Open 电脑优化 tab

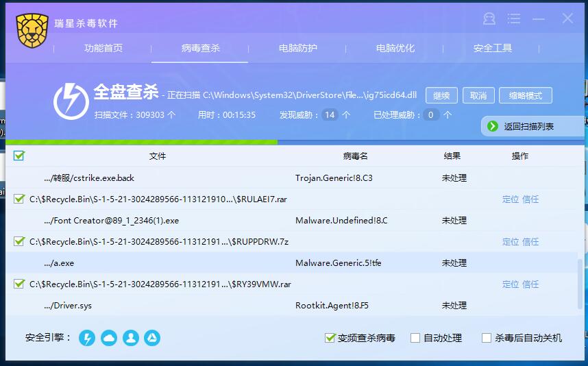395,48
